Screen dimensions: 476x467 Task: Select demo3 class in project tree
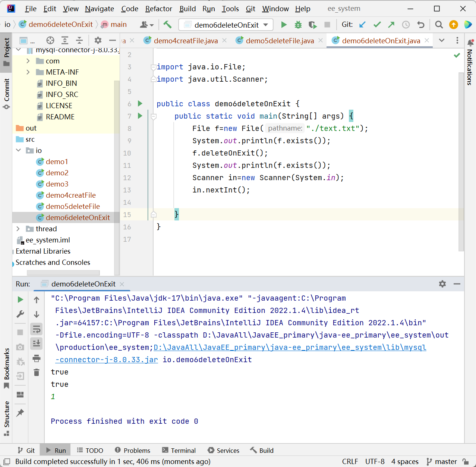[x=57, y=184]
